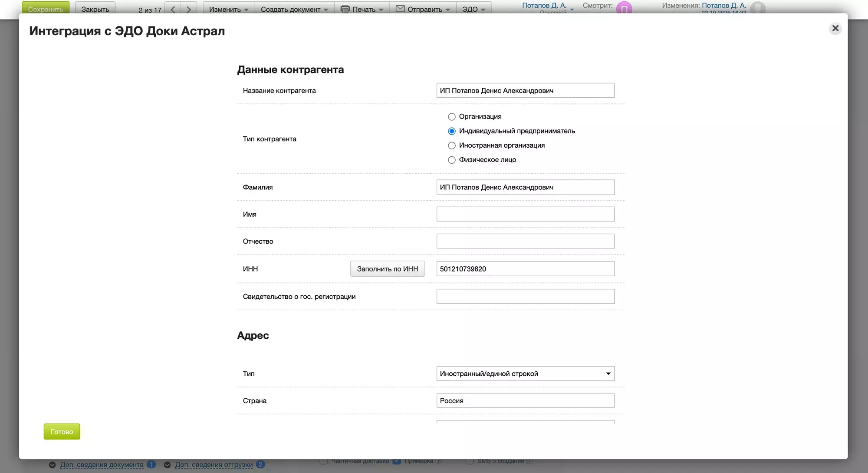This screenshot has height=473, width=868.
Task: Close the Astral integration dialog with X
Action: click(835, 29)
